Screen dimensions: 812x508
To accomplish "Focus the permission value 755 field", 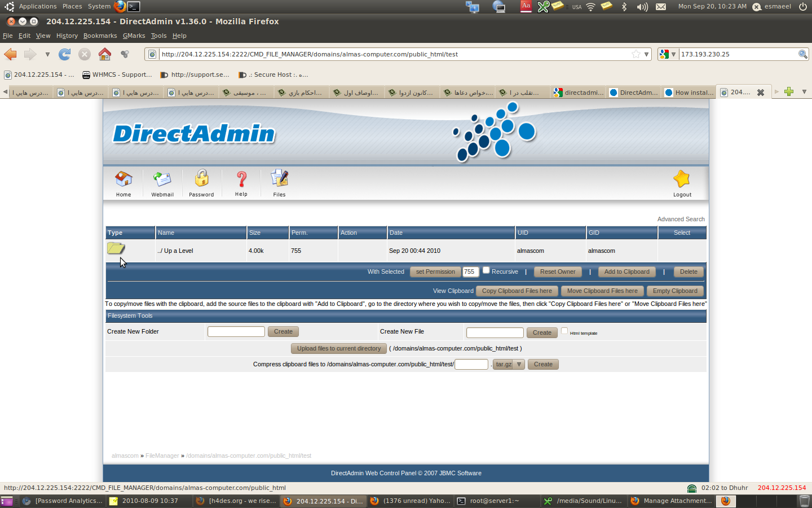I will click(470, 272).
